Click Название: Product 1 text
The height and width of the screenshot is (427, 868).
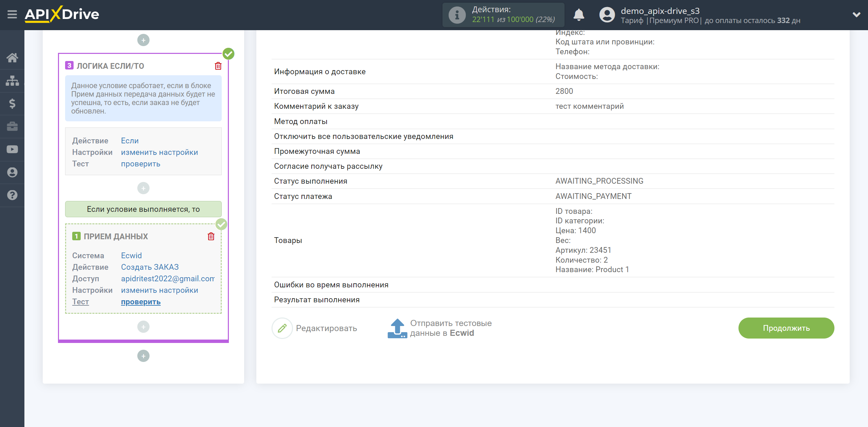click(x=592, y=269)
